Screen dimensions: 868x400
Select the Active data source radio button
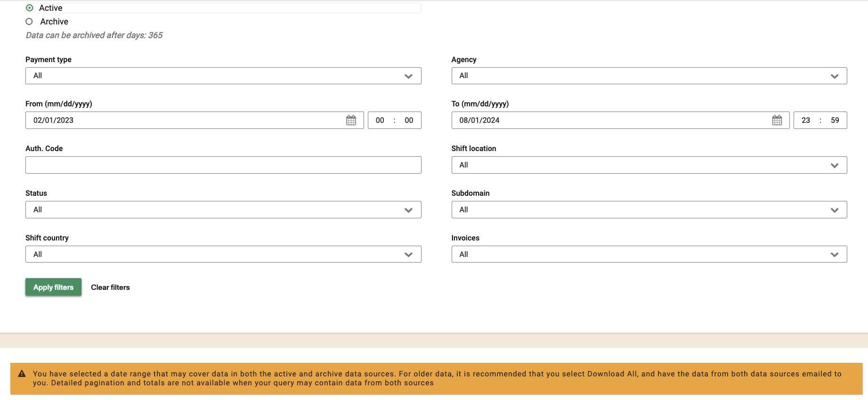(30, 8)
